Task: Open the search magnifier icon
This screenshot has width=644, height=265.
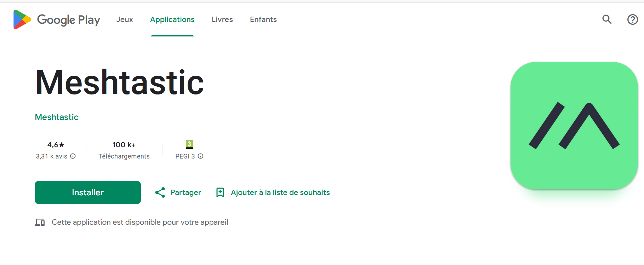Action: click(x=607, y=19)
